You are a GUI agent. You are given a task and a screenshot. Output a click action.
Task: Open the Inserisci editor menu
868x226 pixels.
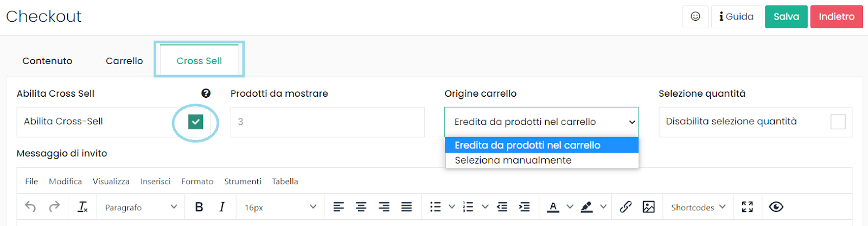[x=155, y=181]
